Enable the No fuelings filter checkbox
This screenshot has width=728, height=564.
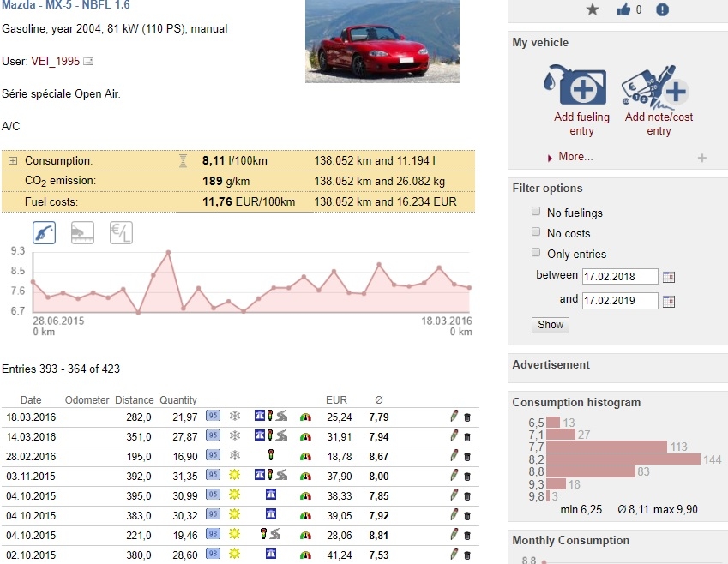(x=536, y=211)
